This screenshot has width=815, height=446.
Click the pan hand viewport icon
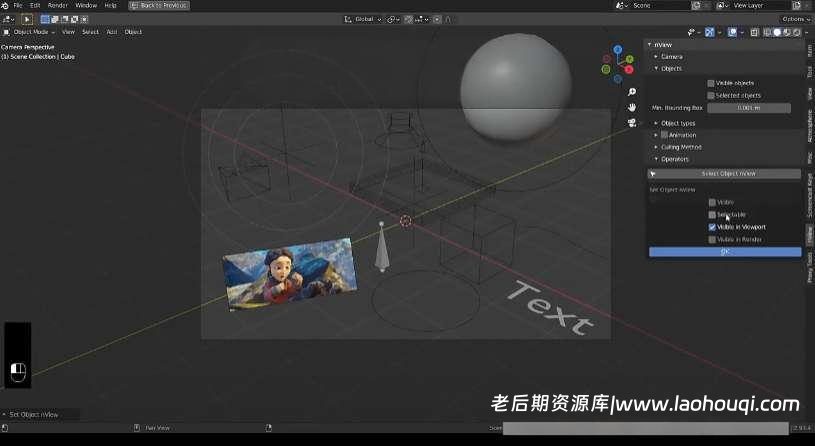coord(632,107)
